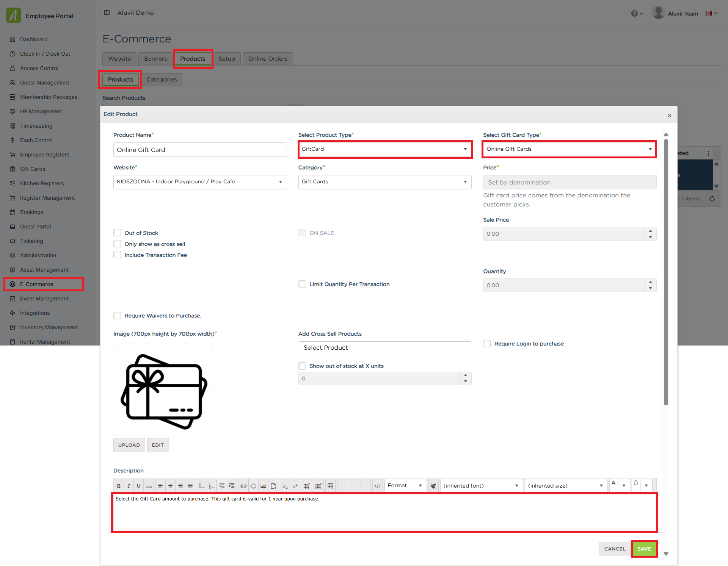Create a bulleted list in the editor

tap(202, 486)
